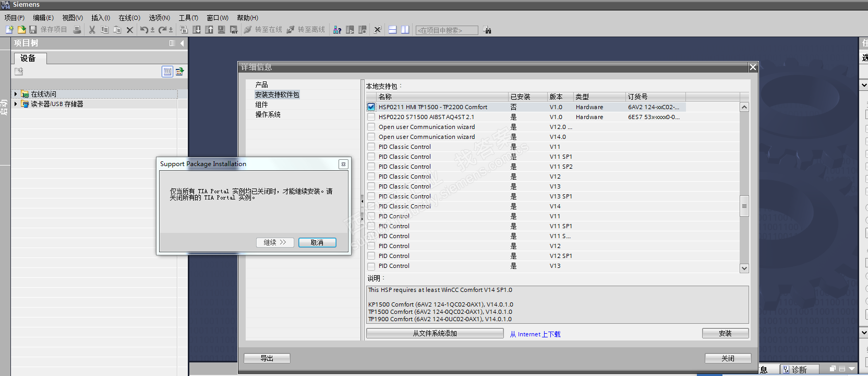Viewport: 868px width, 376px height.
Task: Click the Cut scissors icon
Action: (92, 30)
